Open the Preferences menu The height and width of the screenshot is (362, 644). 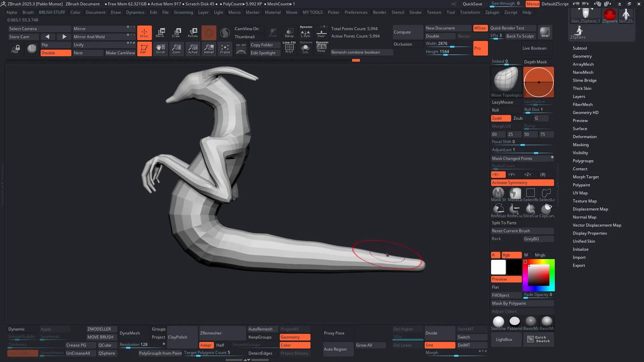(x=356, y=12)
